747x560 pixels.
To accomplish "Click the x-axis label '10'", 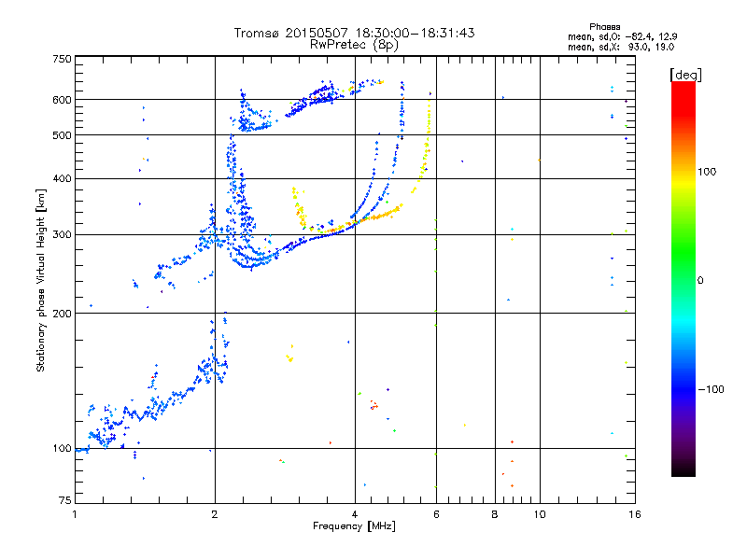I will tap(540, 514).
